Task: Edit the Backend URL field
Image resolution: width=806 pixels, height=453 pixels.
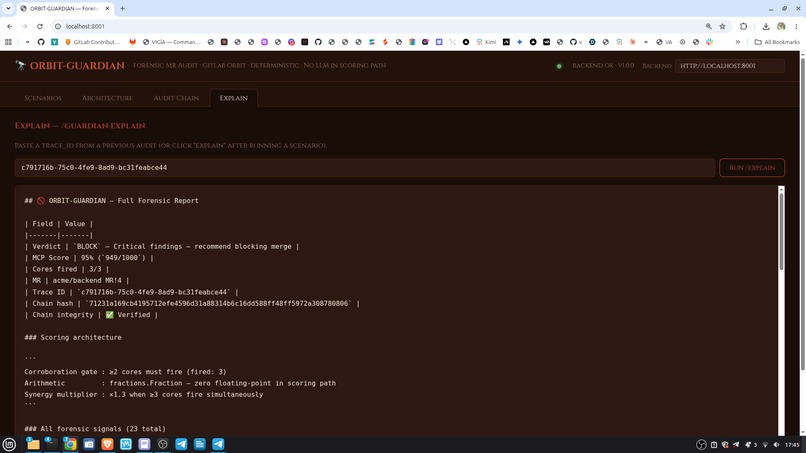Action: coord(729,66)
